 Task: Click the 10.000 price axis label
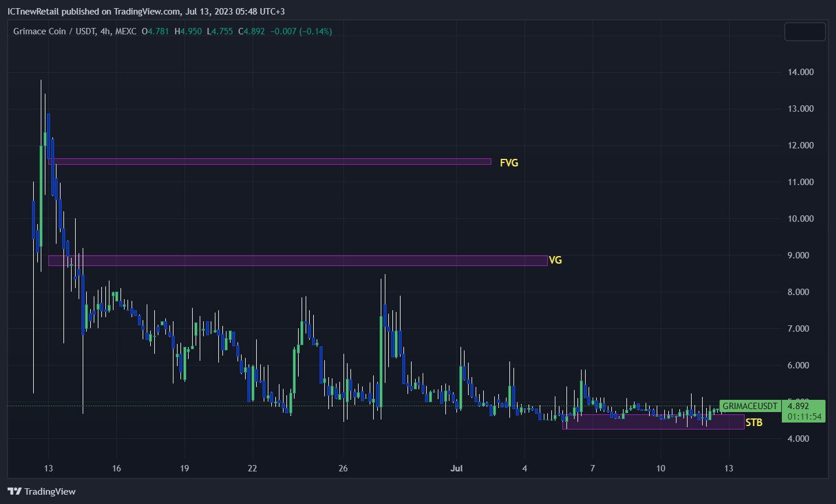800,219
